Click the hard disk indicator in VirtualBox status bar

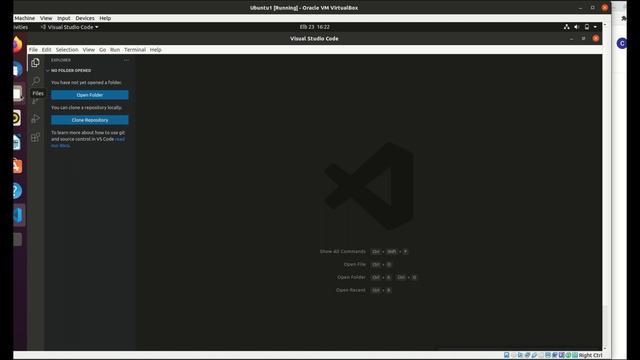click(507, 355)
